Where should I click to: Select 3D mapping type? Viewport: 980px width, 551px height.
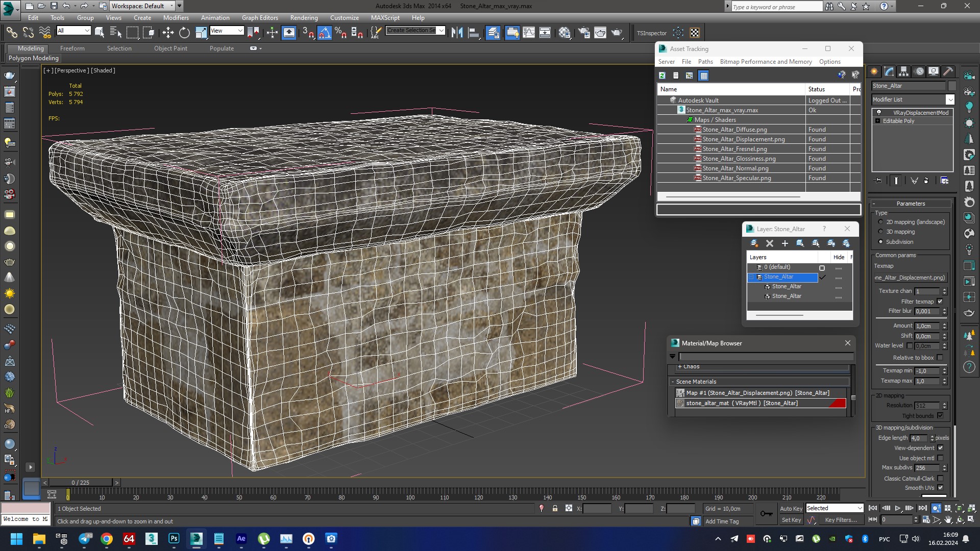pos(880,232)
